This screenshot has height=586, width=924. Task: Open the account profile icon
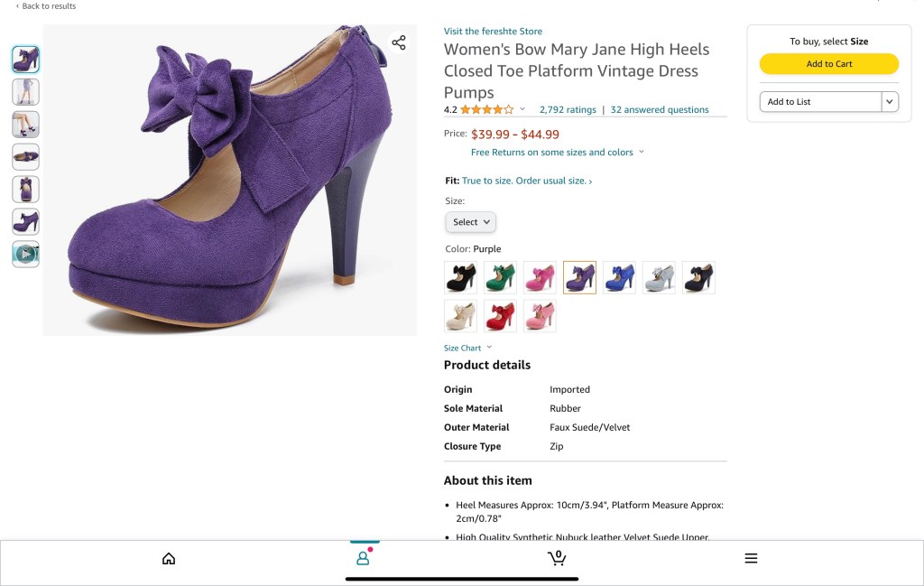click(x=363, y=559)
